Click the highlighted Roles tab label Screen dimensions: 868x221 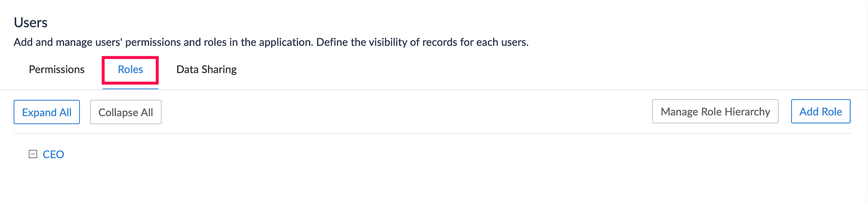(130, 69)
